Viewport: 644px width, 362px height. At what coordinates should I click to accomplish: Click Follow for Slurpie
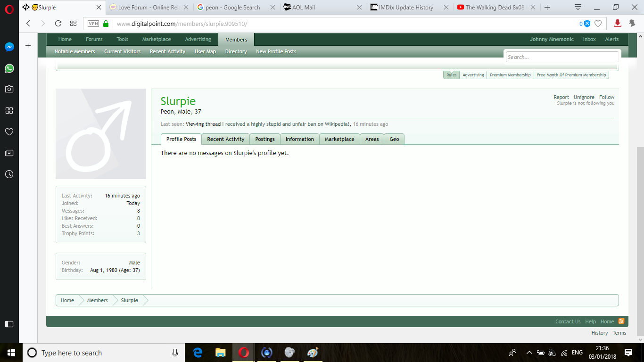click(607, 97)
